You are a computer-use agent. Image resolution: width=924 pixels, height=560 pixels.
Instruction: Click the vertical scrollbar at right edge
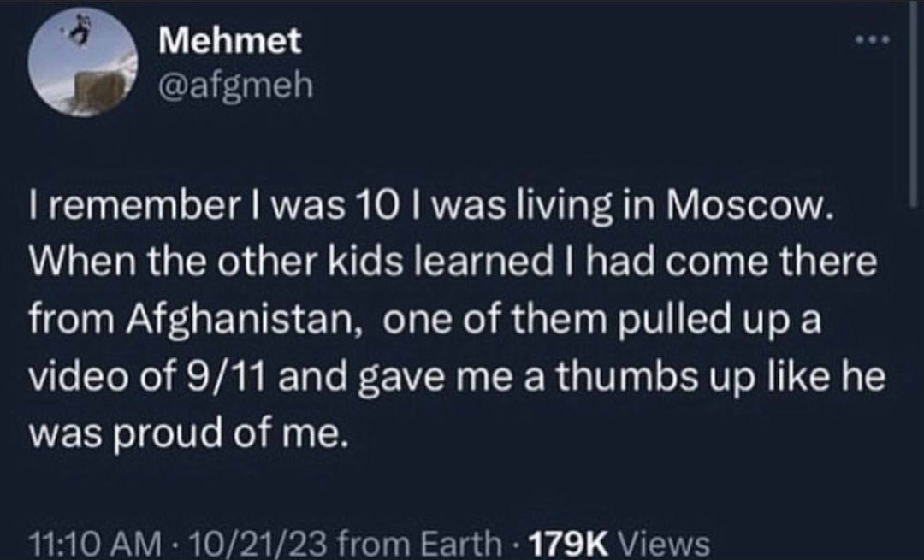(915, 103)
